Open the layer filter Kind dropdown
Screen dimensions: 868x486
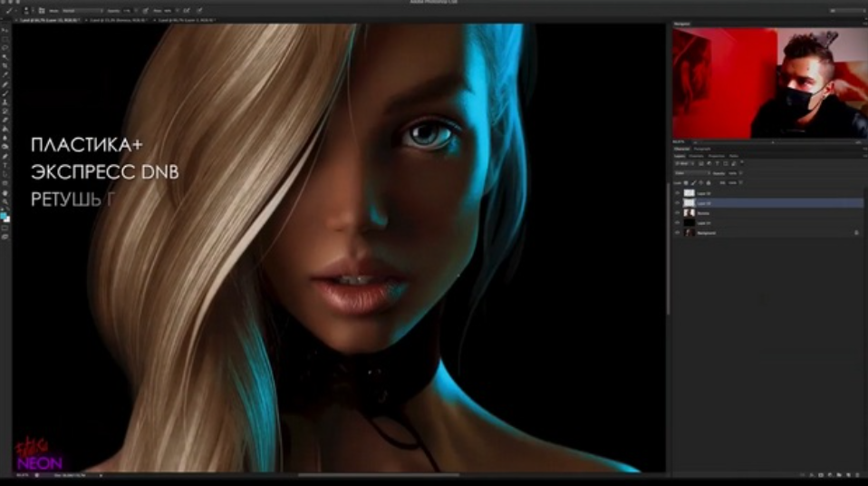point(684,163)
